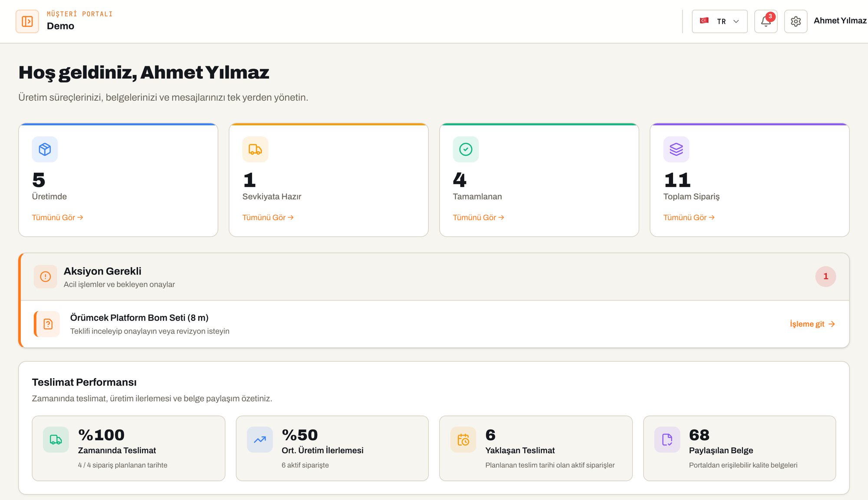Click the '6 aktif siparişte' text
The width and height of the screenshot is (868, 500).
point(305,465)
